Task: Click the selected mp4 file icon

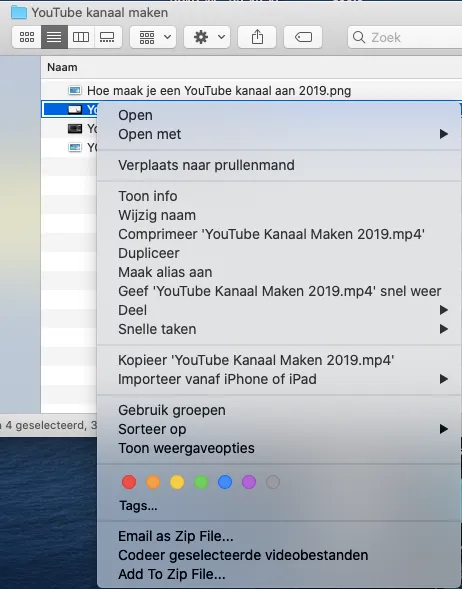Action: pos(75,109)
